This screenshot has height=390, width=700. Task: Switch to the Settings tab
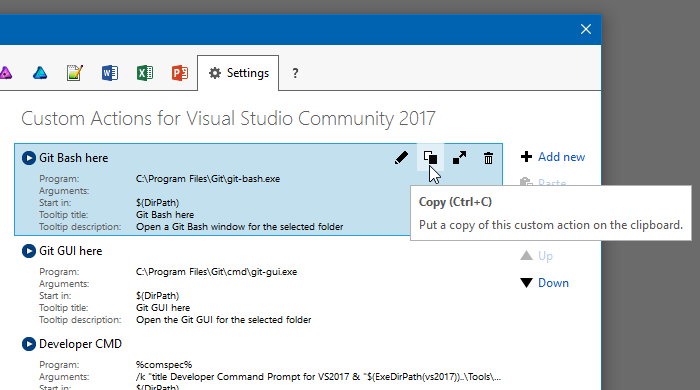[x=238, y=73]
